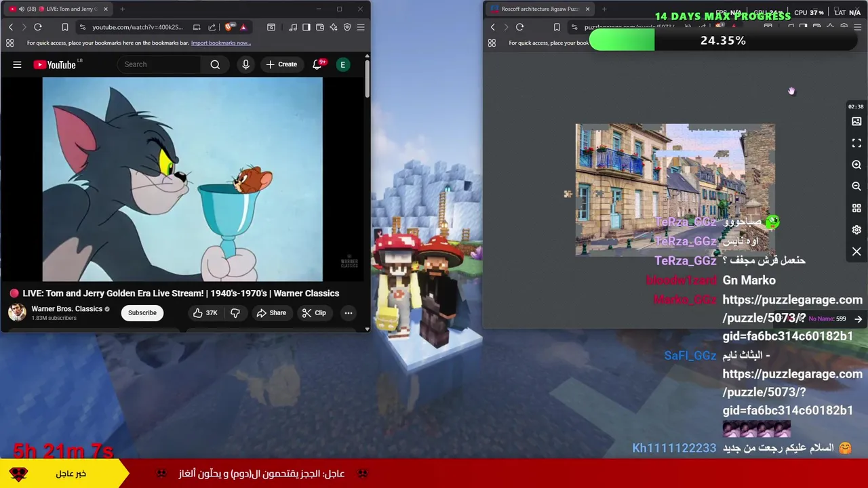Reload the puzzle page
The width and height of the screenshot is (868, 488).
pos(520,27)
